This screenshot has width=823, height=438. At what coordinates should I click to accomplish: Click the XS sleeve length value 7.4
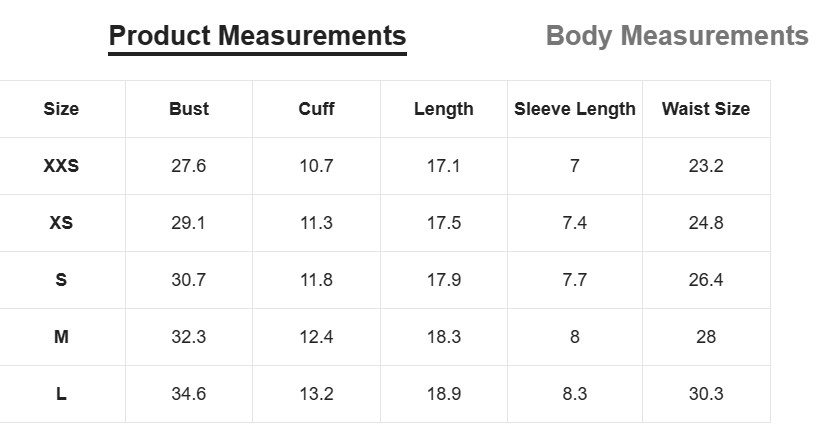(x=574, y=223)
